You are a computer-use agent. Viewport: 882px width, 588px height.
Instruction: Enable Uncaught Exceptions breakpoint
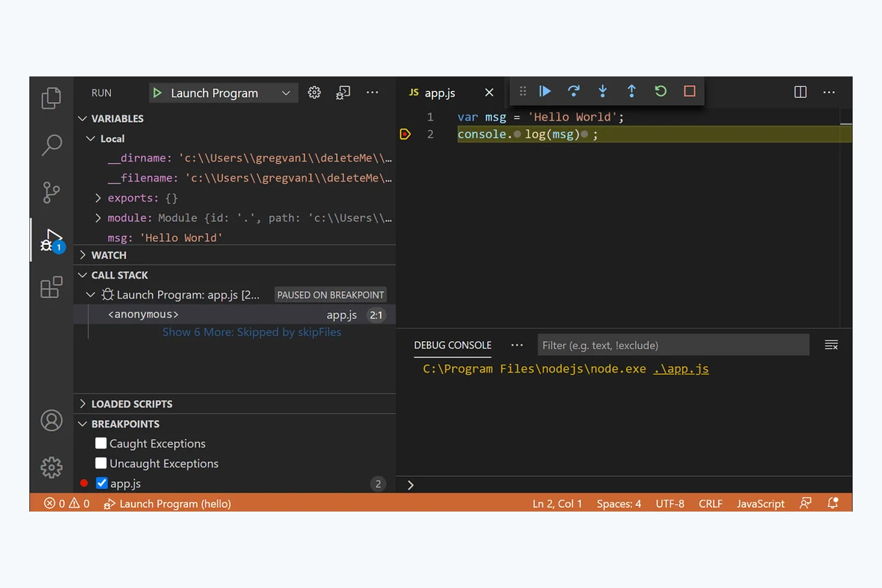pyautogui.click(x=101, y=463)
